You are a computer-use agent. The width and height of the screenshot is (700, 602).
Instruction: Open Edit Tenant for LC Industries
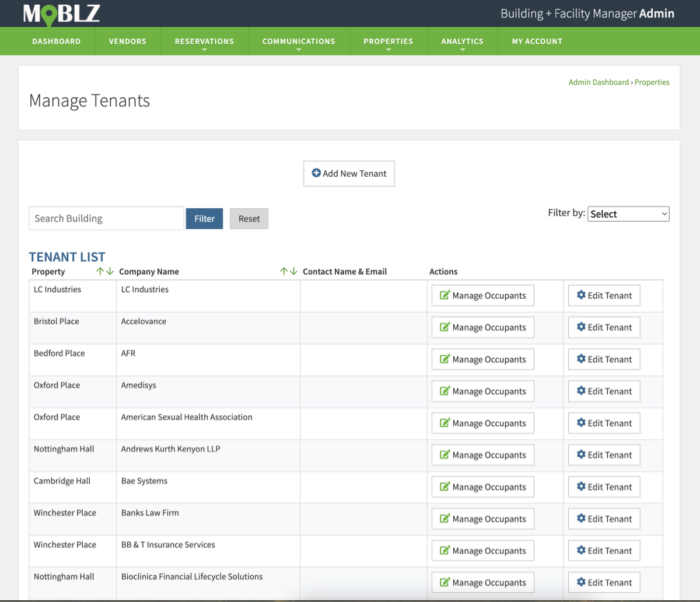604,296
